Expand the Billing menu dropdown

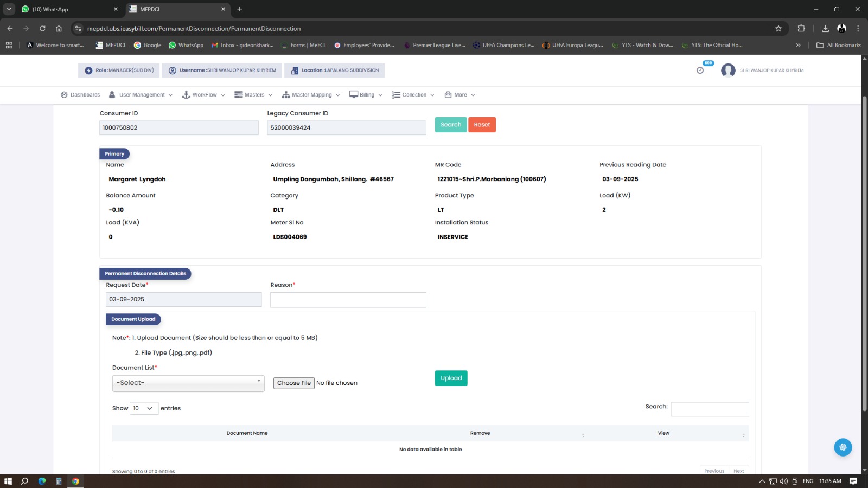pyautogui.click(x=366, y=95)
